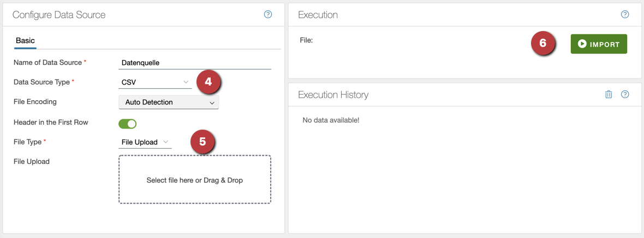Click the No data available message
644x238 pixels.
click(331, 120)
